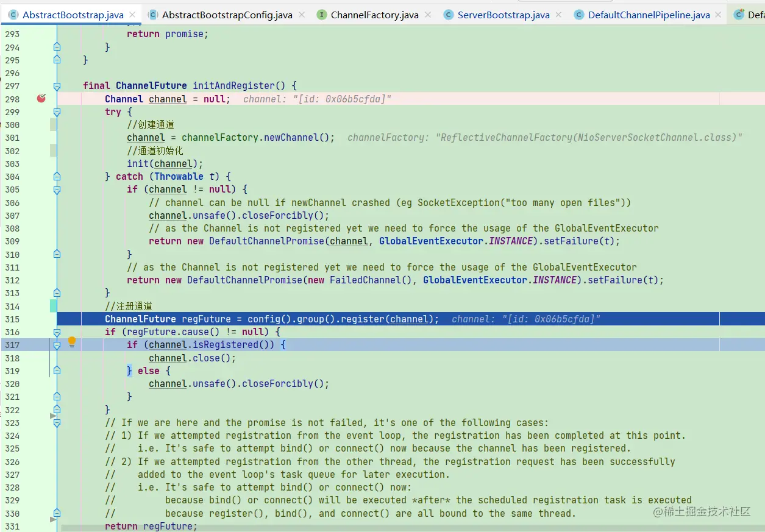Click fold end marker at line 313
The image size is (765, 532).
coord(57,293)
